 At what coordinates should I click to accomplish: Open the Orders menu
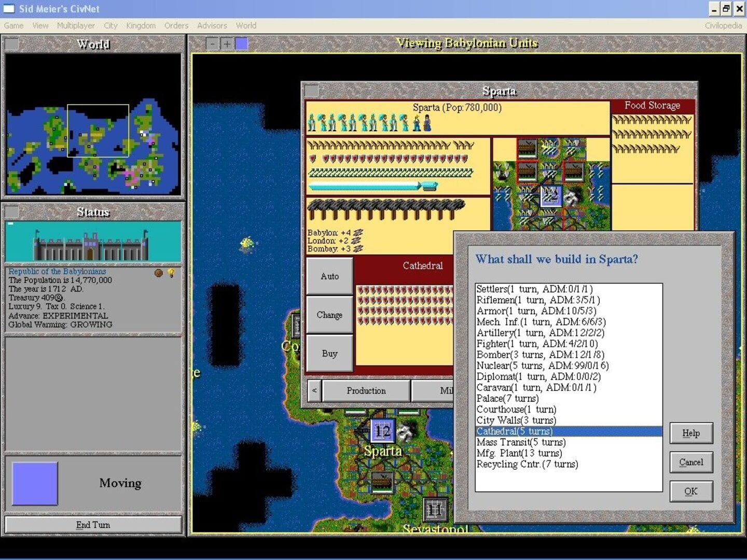[x=176, y=25]
